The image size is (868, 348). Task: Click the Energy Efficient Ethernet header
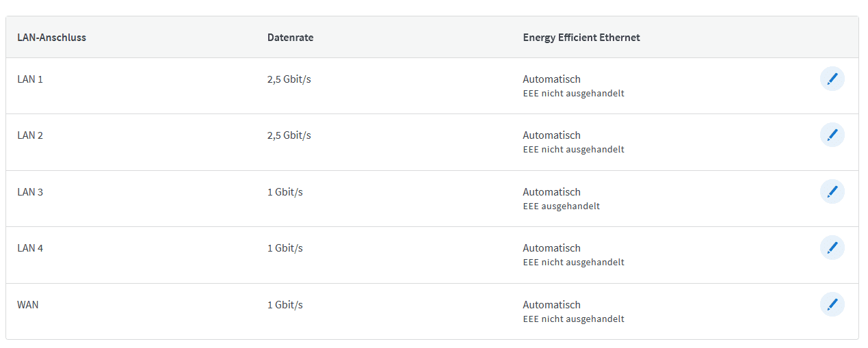(581, 38)
